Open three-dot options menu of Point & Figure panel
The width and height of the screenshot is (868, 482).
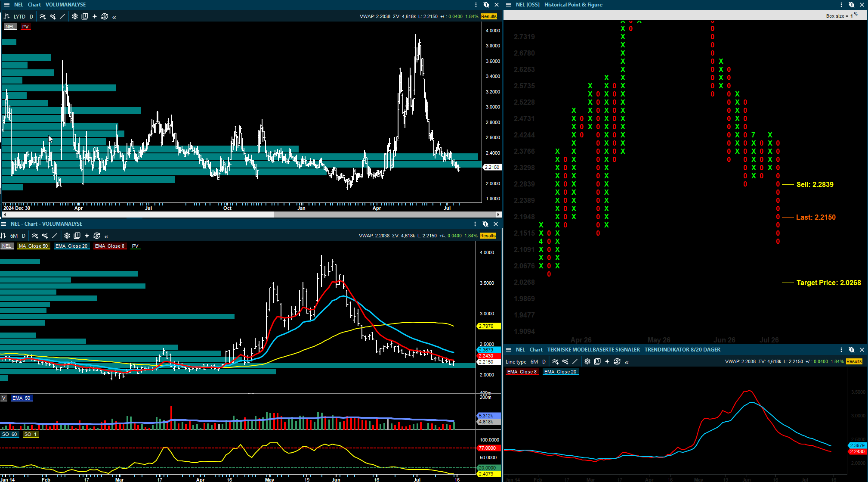[x=841, y=5]
